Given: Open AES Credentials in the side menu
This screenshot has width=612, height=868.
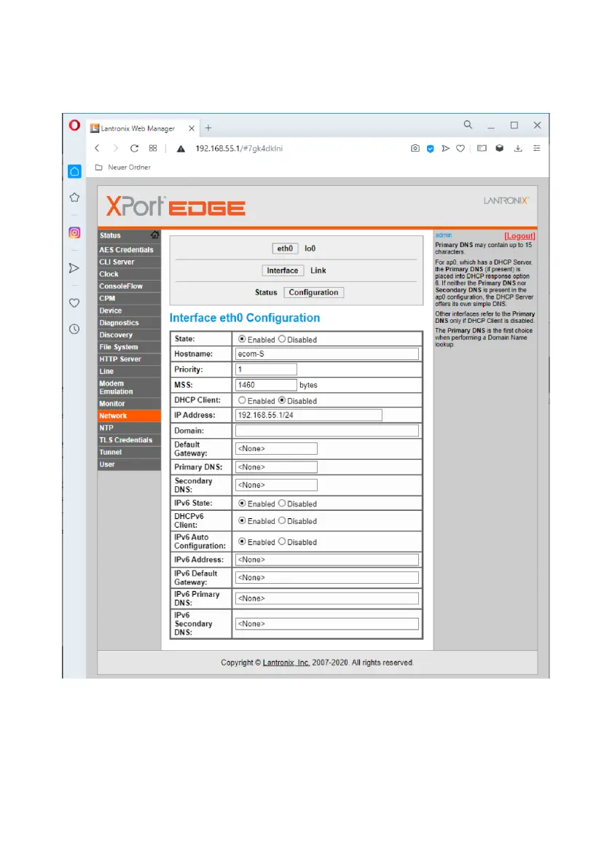Looking at the screenshot, I should click(130, 250).
